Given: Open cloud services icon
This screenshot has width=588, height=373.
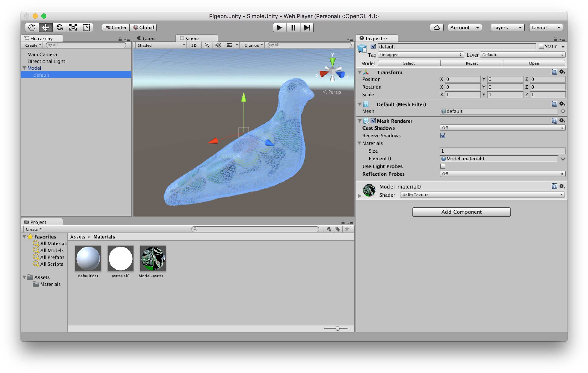Looking at the screenshot, I should tap(437, 27).
